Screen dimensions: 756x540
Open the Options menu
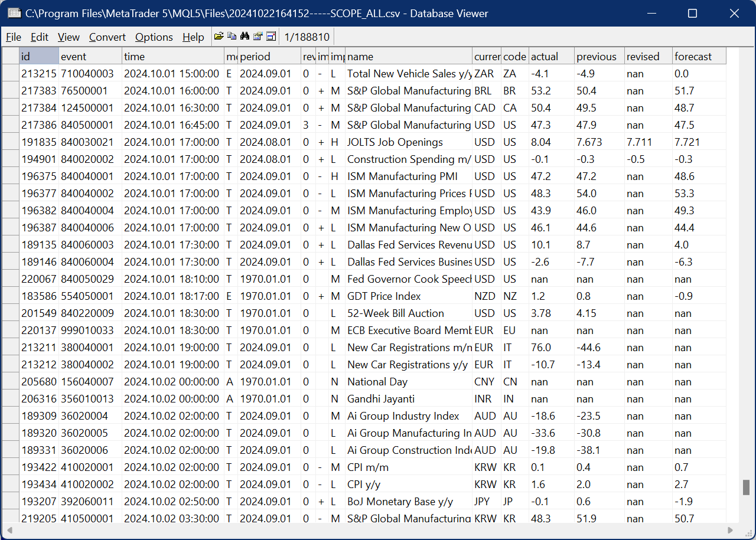tap(153, 37)
